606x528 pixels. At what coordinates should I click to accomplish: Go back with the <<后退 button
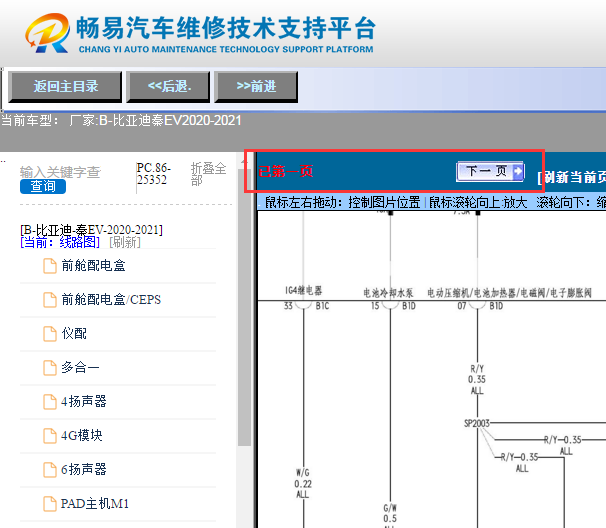click(x=168, y=87)
